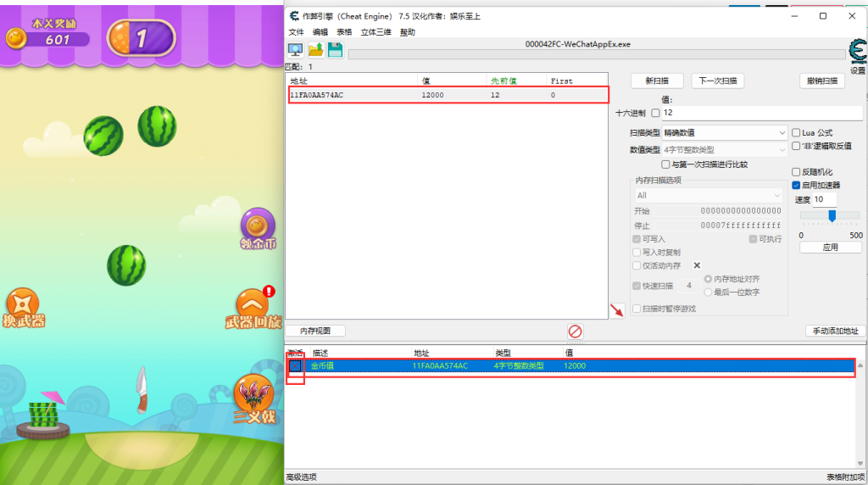This screenshot has width=868, height=485.
Task: Tap the gold coin icon beside 601
Action: pyautogui.click(x=16, y=39)
